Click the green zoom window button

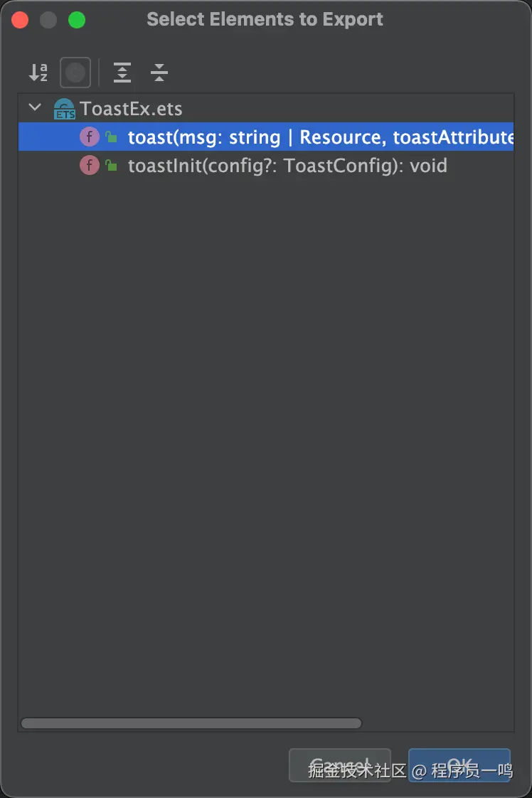(77, 20)
